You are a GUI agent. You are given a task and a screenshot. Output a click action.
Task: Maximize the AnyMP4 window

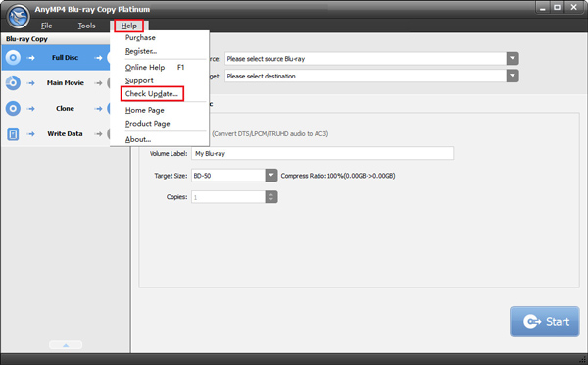click(x=558, y=8)
